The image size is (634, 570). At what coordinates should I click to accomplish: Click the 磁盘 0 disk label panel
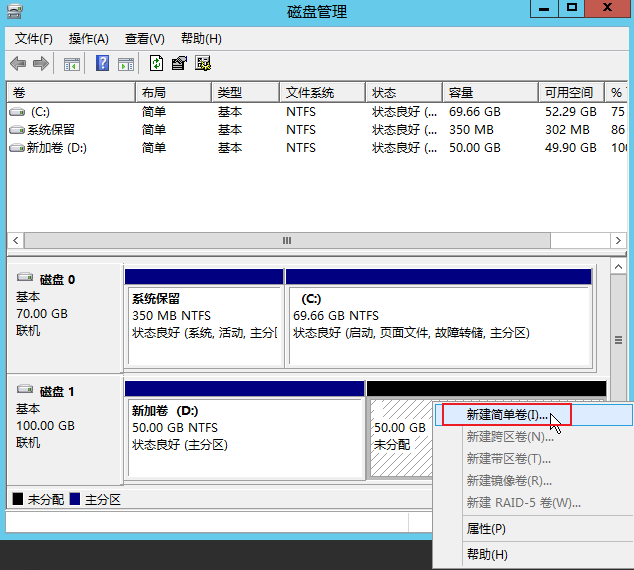64,312
